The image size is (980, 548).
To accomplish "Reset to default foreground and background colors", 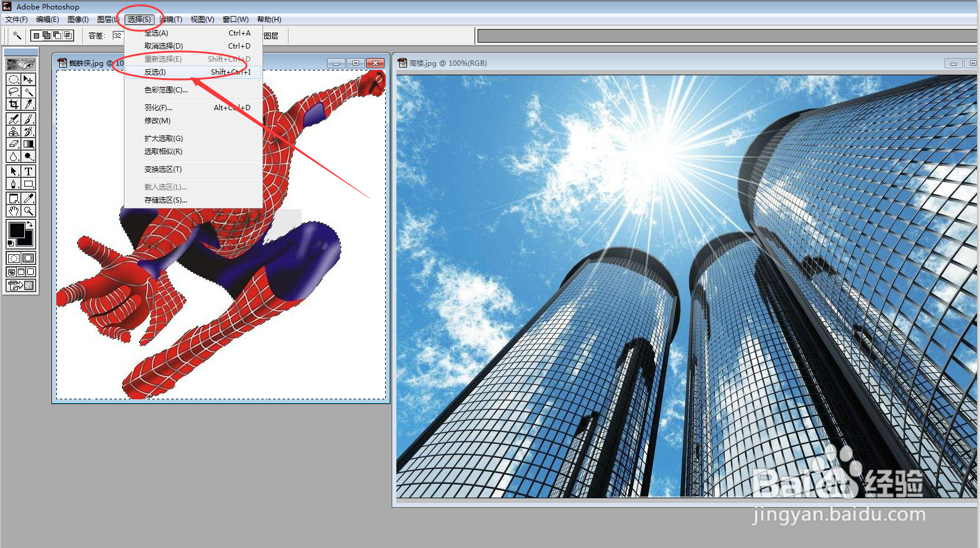I will (10, 243).
